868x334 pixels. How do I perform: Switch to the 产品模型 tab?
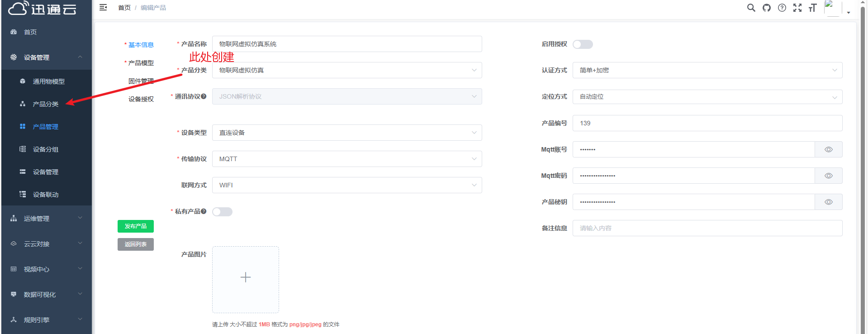141,63
